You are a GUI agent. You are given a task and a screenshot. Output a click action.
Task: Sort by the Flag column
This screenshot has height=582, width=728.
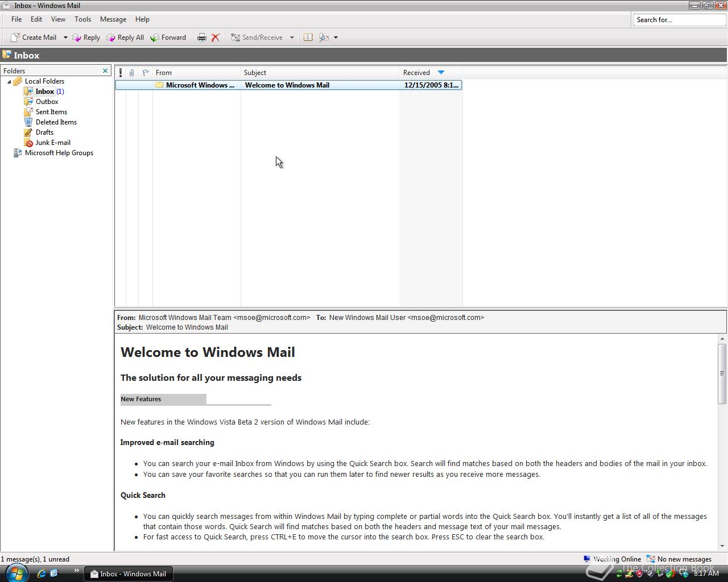pos(146,73)
